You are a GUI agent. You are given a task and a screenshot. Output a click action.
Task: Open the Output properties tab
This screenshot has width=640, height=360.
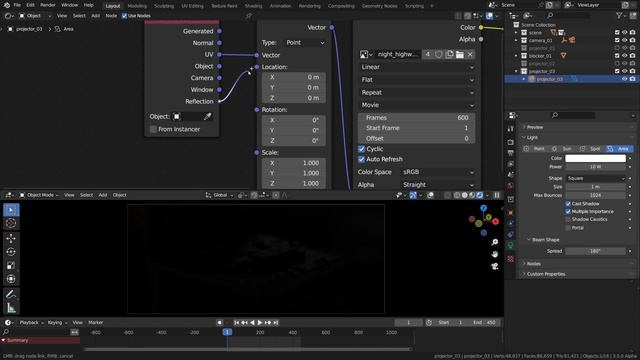[x=511, y=153]
